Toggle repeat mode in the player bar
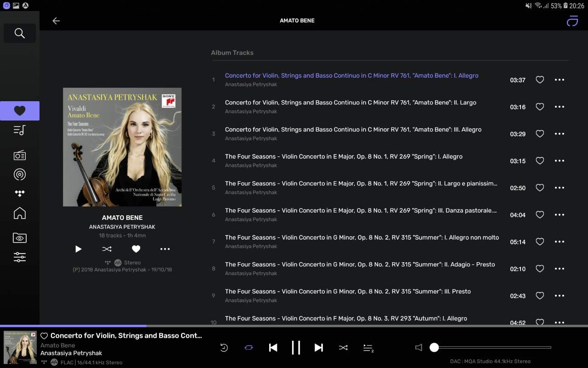Image resolution: width=588 pixels, height=368 pixels. point(249,348)
